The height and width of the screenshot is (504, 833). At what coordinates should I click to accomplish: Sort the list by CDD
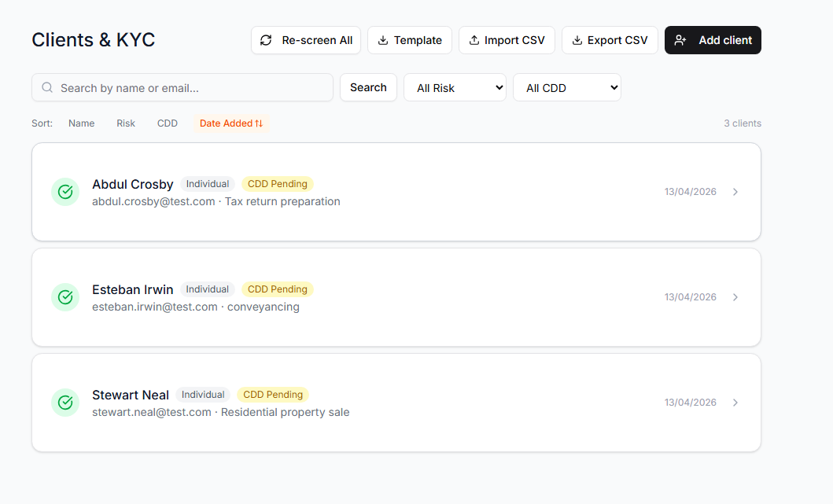[x=168, y=123]
